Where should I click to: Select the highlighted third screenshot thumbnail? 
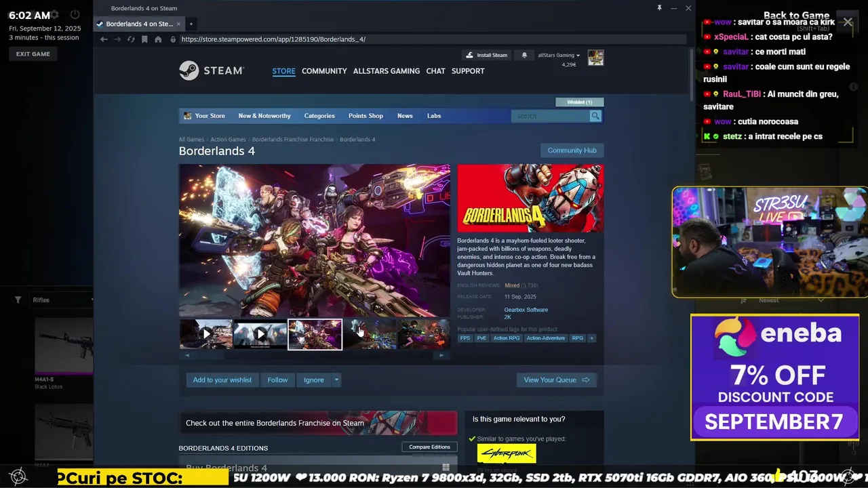tap(315, 334)
